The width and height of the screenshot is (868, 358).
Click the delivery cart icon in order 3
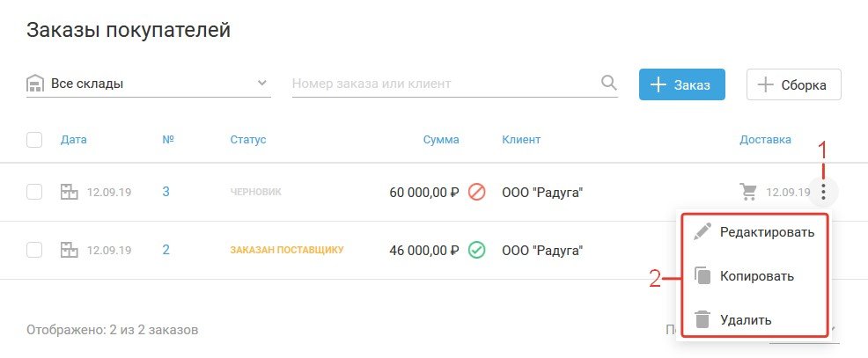point(749,192)
